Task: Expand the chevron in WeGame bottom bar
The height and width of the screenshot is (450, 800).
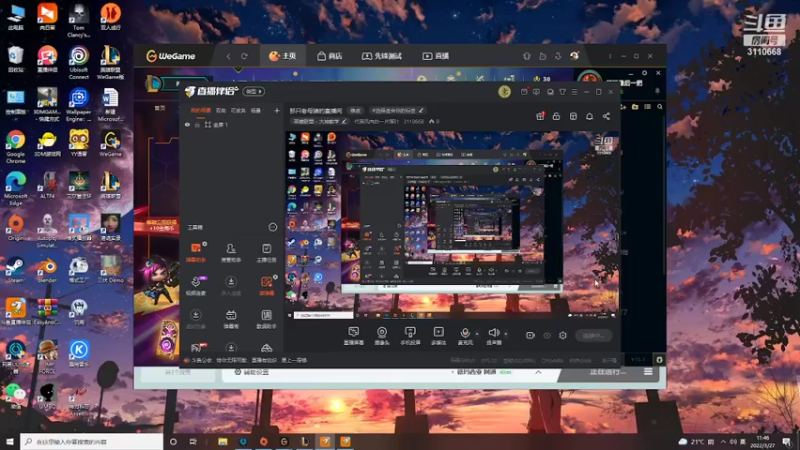Action: point(538,372)
